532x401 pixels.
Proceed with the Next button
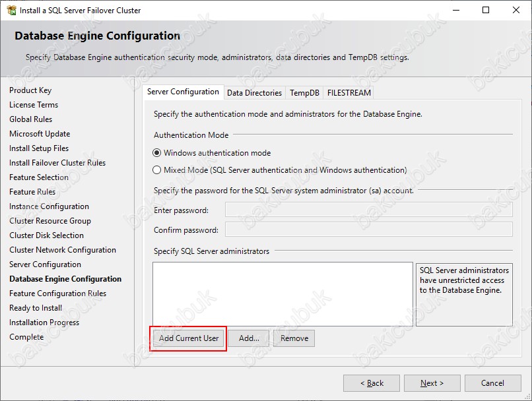432,383
